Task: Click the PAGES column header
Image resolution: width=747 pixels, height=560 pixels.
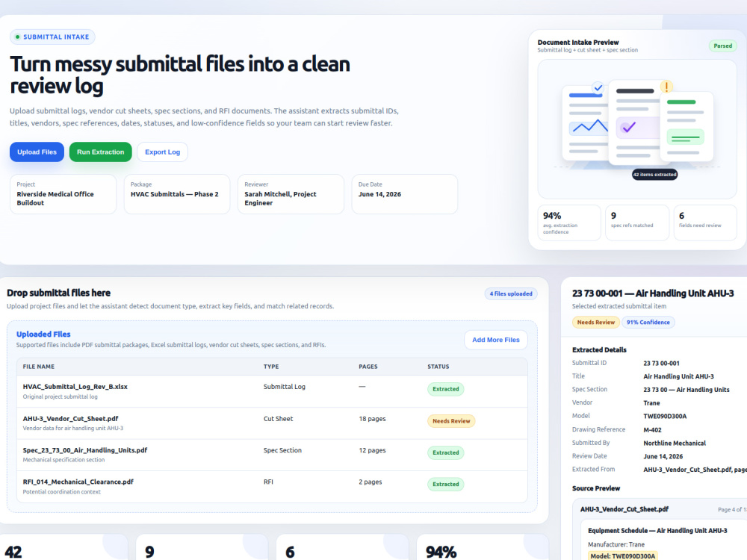Action: [x=368, y=367]
